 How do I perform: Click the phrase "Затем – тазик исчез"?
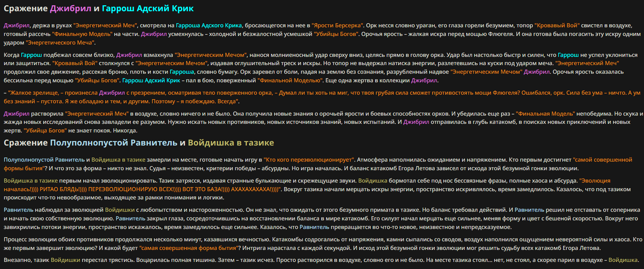click(246, 260)
